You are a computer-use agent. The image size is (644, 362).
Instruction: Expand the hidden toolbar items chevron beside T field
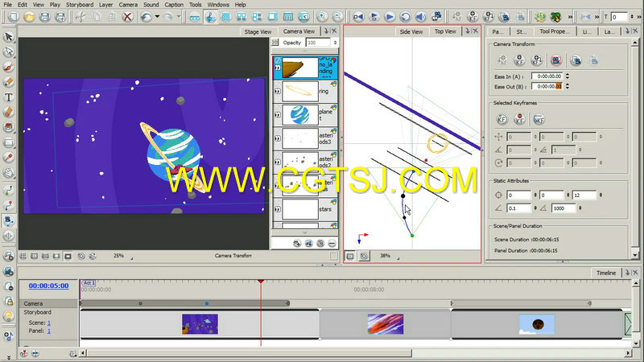click(x=638, y=17)
